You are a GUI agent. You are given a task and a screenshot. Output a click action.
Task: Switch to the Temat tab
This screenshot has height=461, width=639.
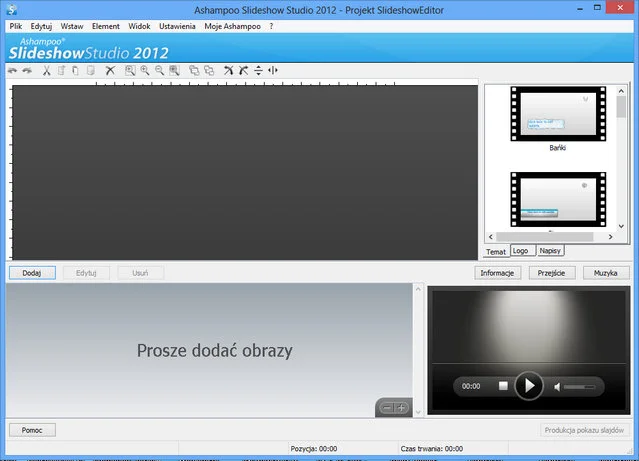point(496,252)
